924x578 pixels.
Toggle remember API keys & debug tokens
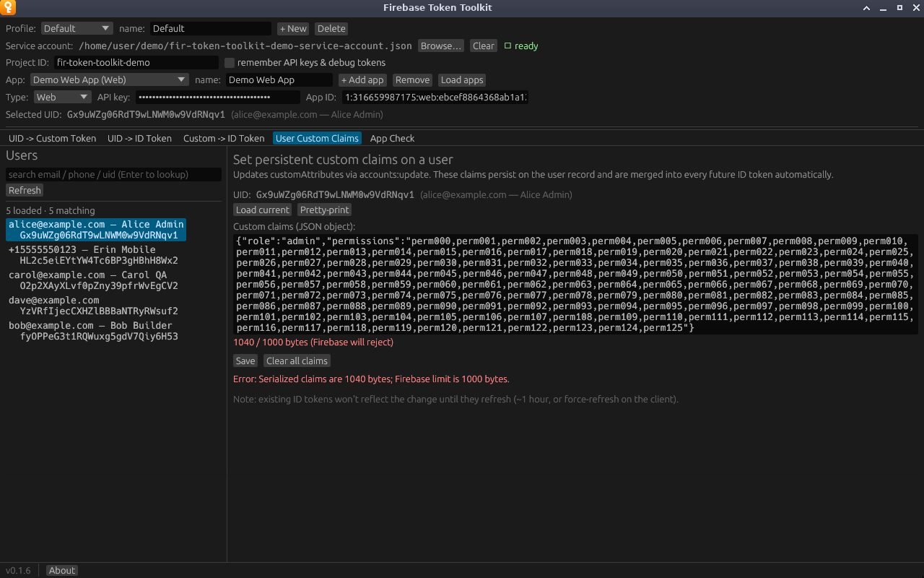click(x=230, y=62)
